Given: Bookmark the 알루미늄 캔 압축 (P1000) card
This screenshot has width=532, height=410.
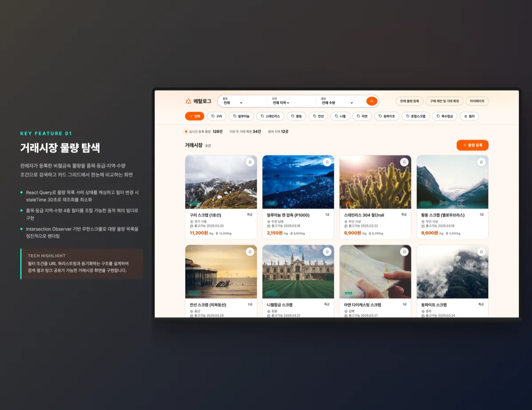Looking at the screenshot, I should (327, 162).
